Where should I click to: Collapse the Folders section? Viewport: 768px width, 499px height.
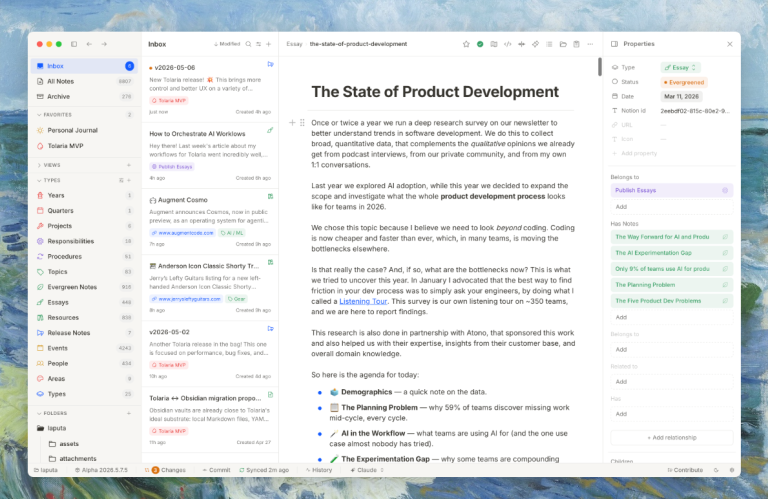click(39, 413)
